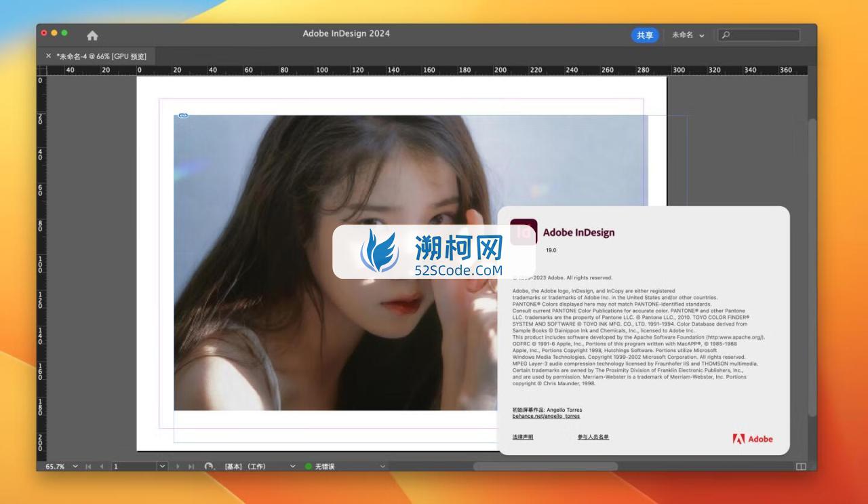
Task: Click the split layout view icon
Action: click(801, 467)
